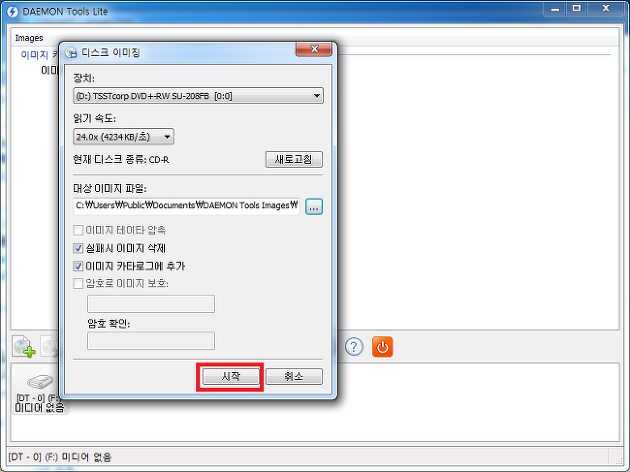Enable '암호로 이미지 보호' checkbox
630x472 pixels.
pyautogui.click(x=78, y=284)
